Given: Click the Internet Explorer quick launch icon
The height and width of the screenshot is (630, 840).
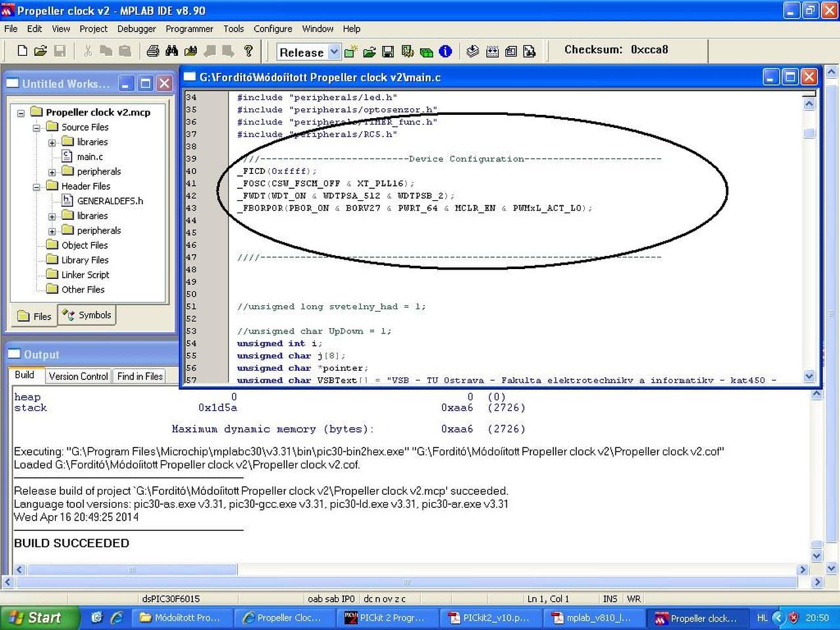Looking at the screenshot, I should 117,618.
